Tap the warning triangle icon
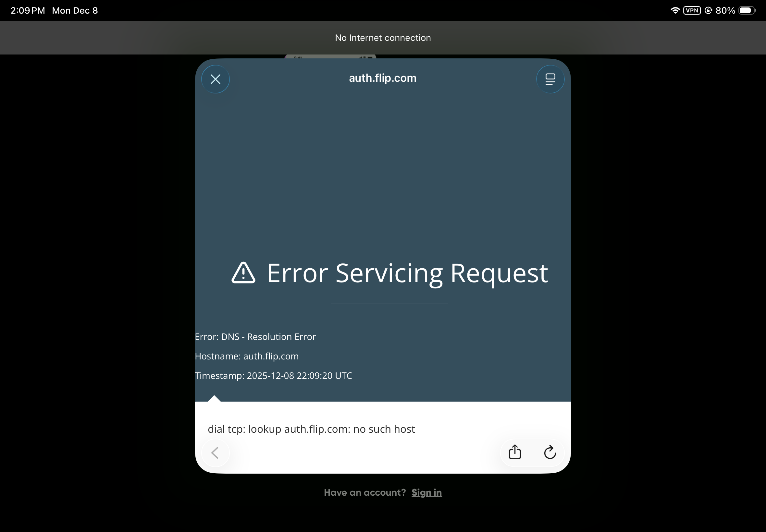 click(243, 273)
